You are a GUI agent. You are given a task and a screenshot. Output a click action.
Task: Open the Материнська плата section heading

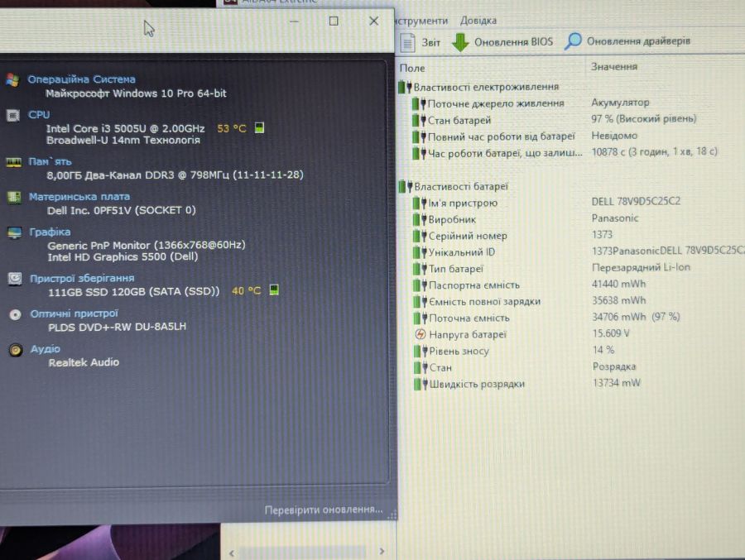tap(79, 197)
